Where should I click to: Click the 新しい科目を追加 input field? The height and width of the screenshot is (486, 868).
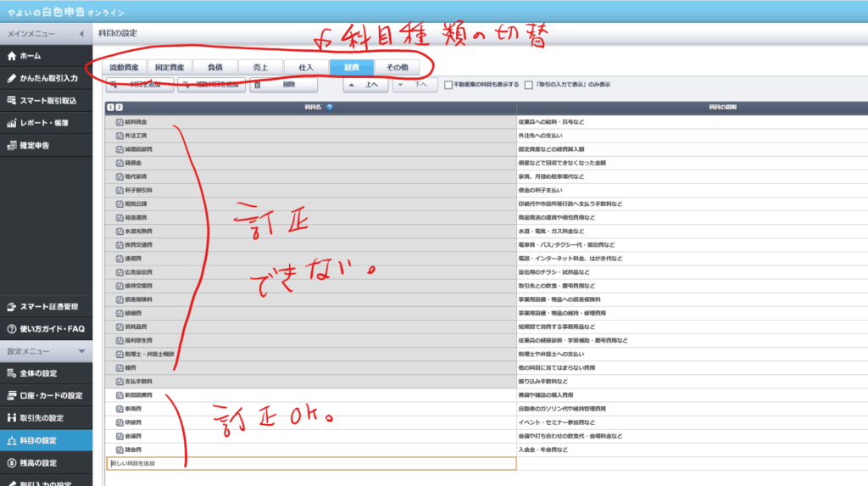[310, 463]
